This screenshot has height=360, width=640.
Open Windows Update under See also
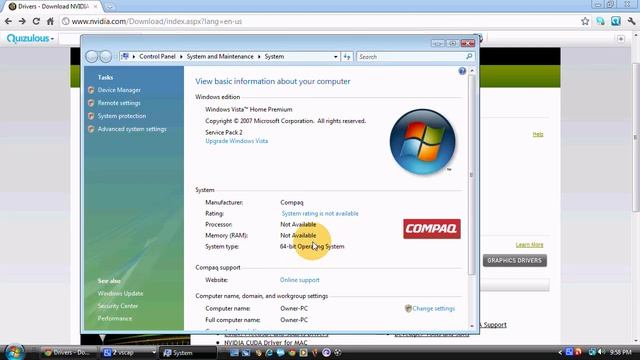tap(120, 293)
